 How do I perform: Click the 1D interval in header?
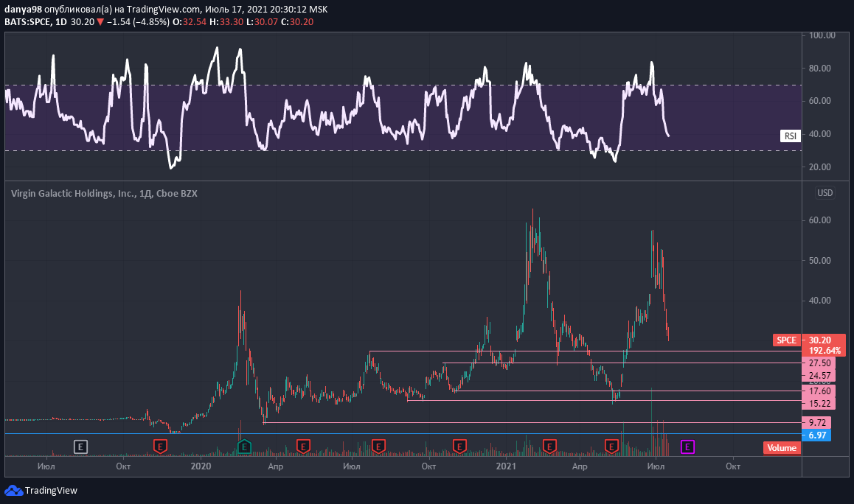click(x=61, y=22)
